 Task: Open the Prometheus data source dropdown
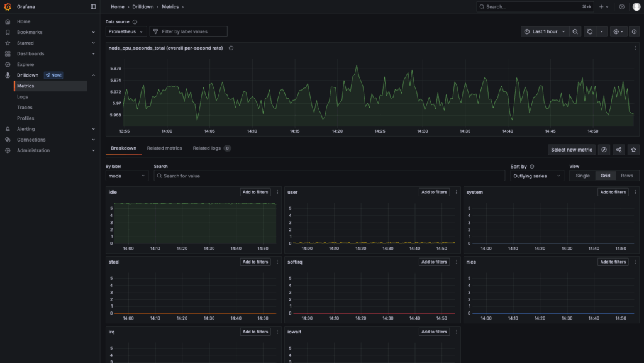click(126, 31)
